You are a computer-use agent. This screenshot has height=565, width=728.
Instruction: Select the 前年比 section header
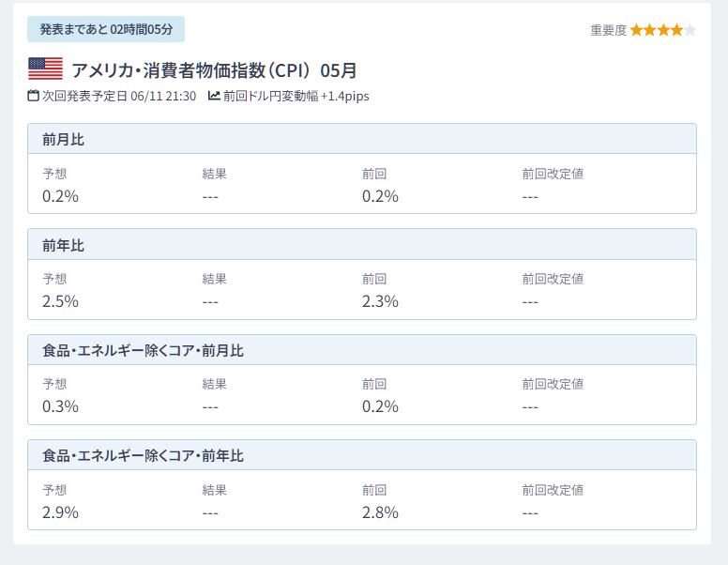362,244
